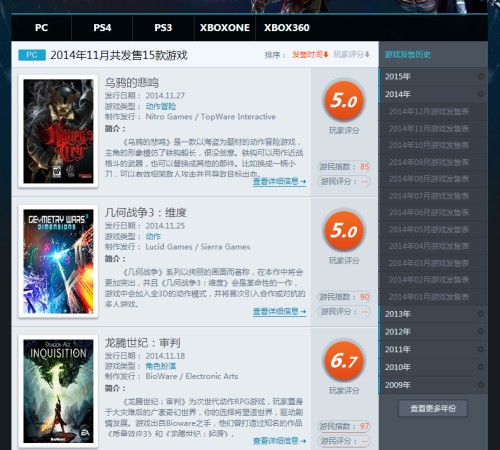The height and width of the screenshot is (450, 500).
Task: Switch to the PC platform tab
Action: pyautogui.click(x=41, y=28)
